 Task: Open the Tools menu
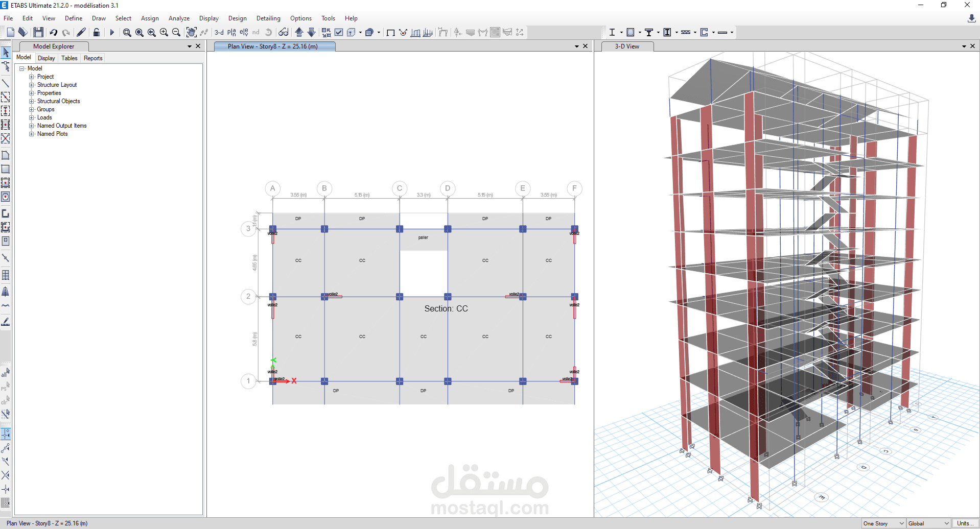pyautogui.click(x=328, y=18)
